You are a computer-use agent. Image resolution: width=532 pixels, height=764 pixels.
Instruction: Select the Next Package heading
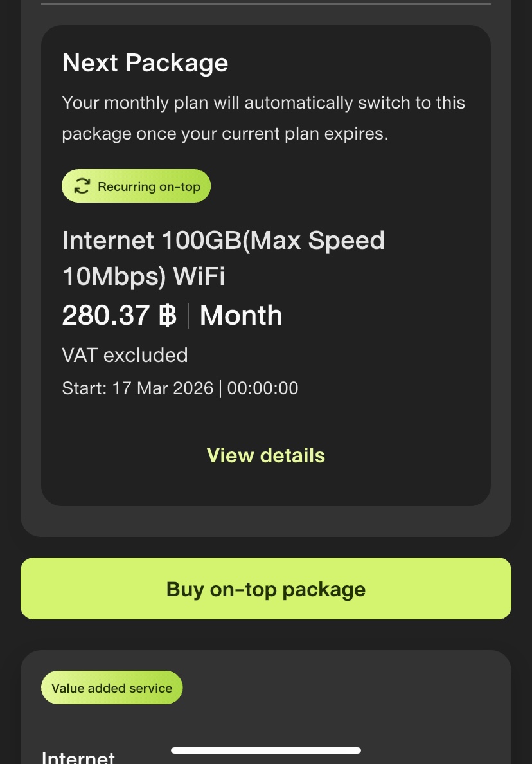(145, 63)
